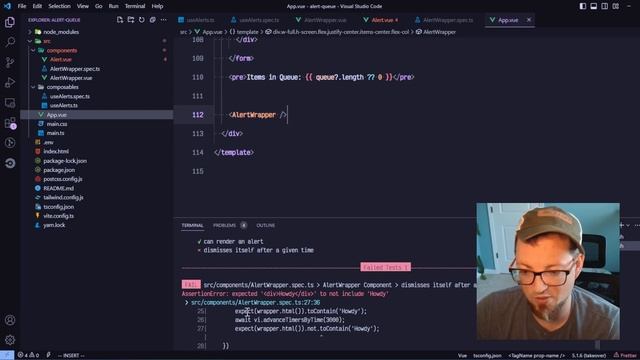The image size is (640, 360).
Task: Click line number 110 in the gutter
Action: (x=198, y=77)
